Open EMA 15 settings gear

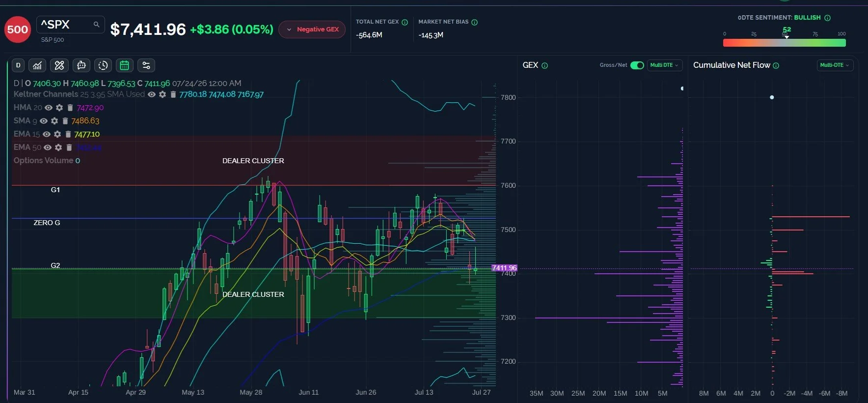coord(57,134)
